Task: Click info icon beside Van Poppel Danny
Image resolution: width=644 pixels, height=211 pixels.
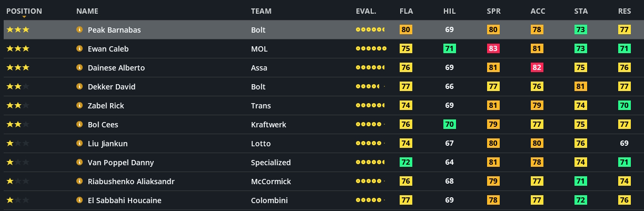Action: pyautogui.click(x=80, y=163)
